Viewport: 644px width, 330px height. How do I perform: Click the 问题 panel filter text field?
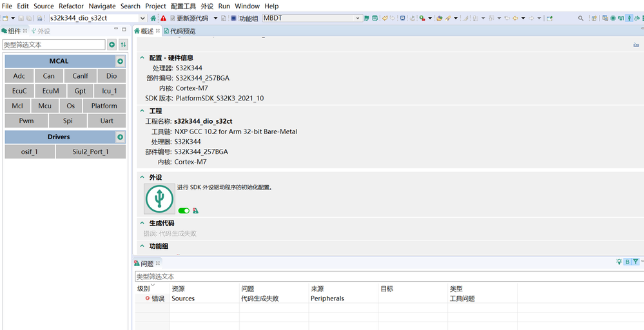[389, 277]
